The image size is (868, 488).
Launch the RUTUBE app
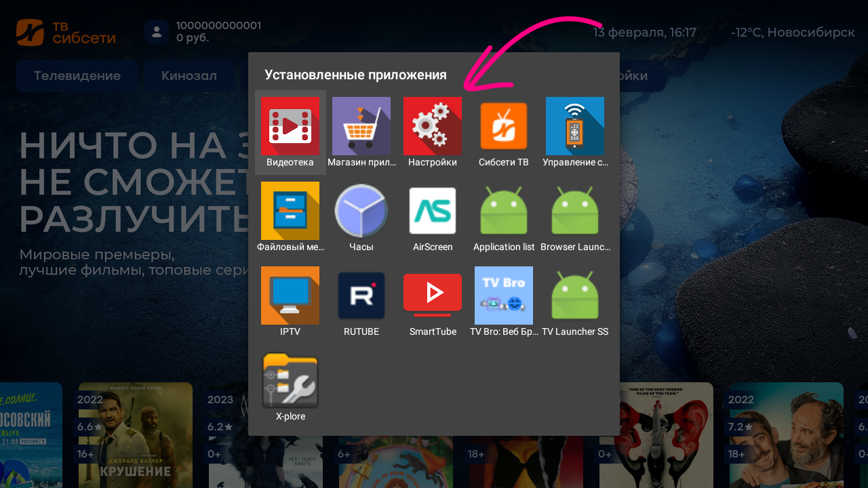pos(361,302)
